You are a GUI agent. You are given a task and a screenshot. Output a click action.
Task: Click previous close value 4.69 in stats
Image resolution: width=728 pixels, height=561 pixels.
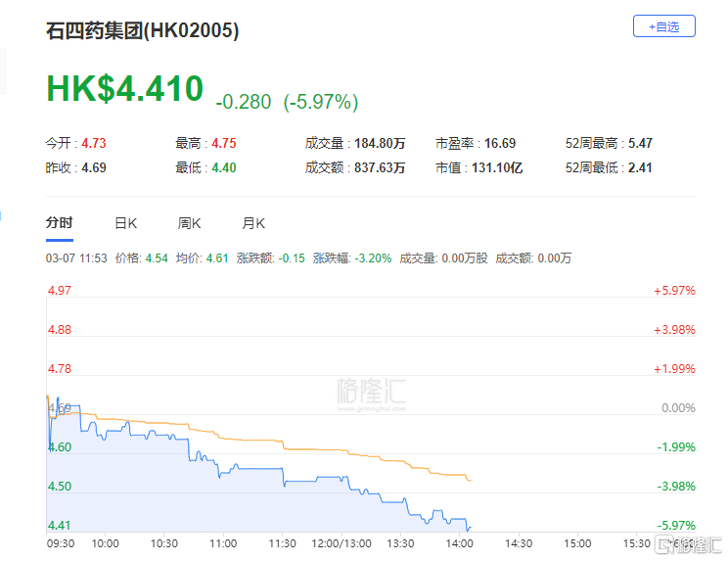94,167
